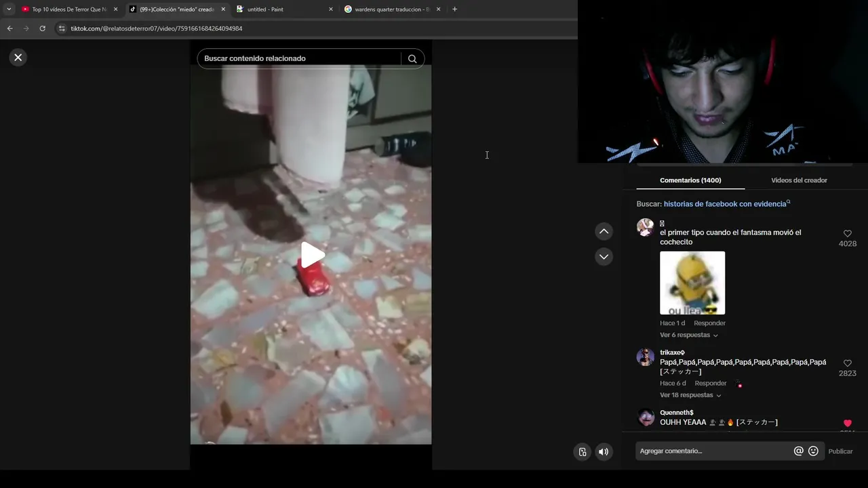Click Quenneth$'s avatar
Image resolution: width=868 pixels, height=488 pixels.
pos(646,417)
